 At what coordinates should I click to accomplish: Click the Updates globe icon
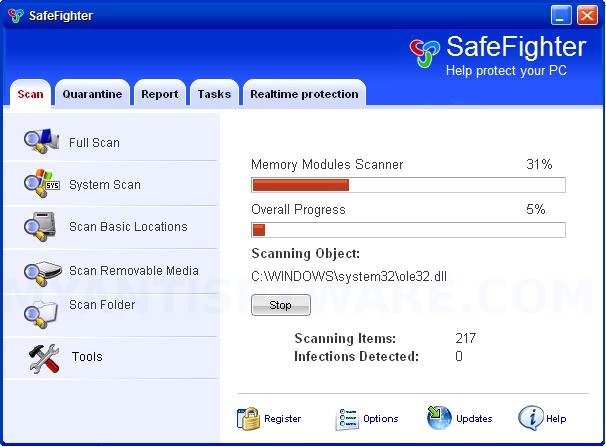pos(439,418)
